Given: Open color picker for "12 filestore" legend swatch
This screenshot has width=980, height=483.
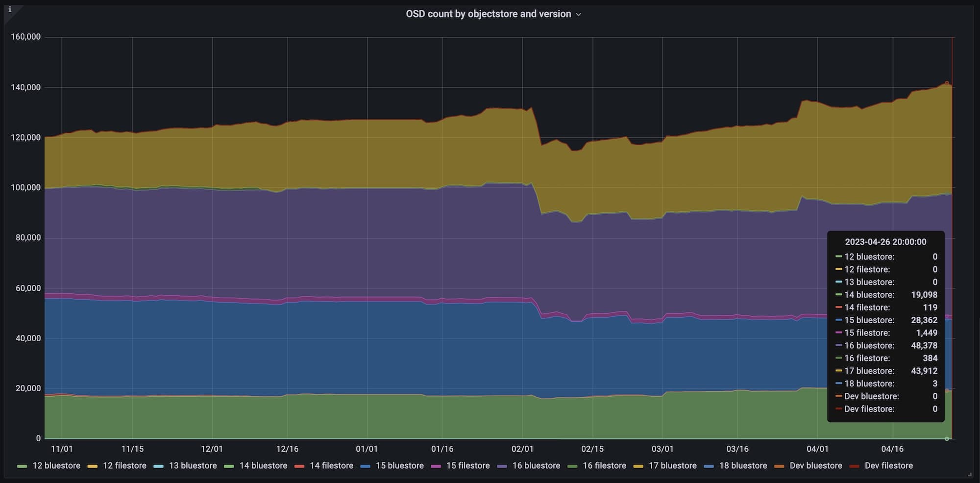Looking at the screenshot, I should (x=92, y=466).
